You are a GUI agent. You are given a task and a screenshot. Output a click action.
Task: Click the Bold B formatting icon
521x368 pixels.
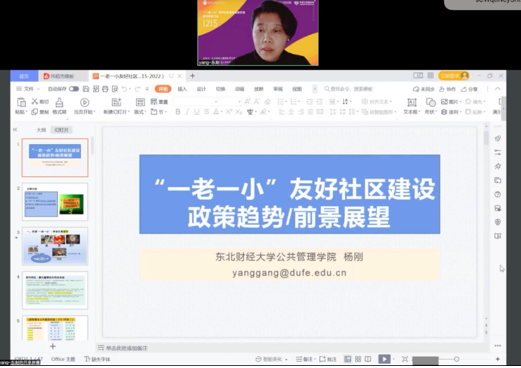[x=178, y=112]
